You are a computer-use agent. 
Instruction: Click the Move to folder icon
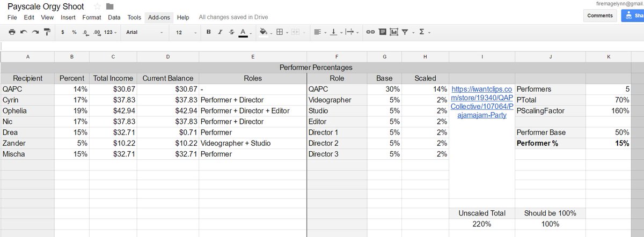coord(110,6)
